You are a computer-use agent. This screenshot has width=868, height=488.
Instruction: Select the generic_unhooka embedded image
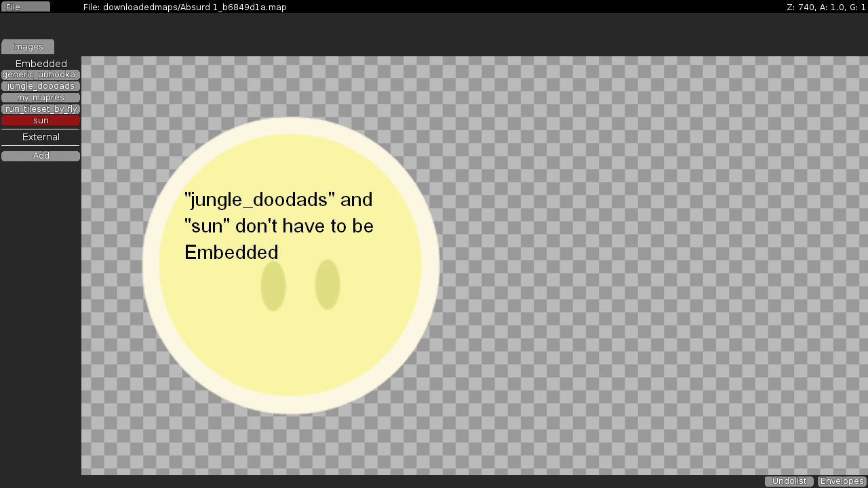point(41,75)
